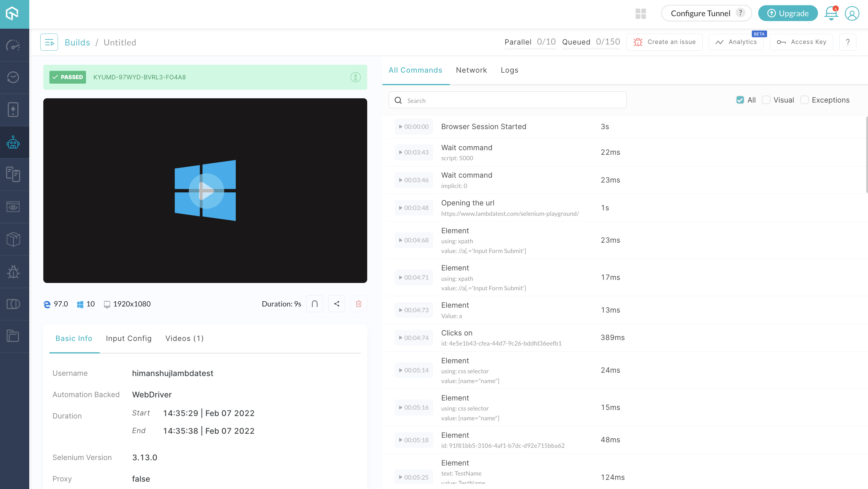Jump to timestamp 00:04:71 Element

pyautogui.click(x=414, y=277)
